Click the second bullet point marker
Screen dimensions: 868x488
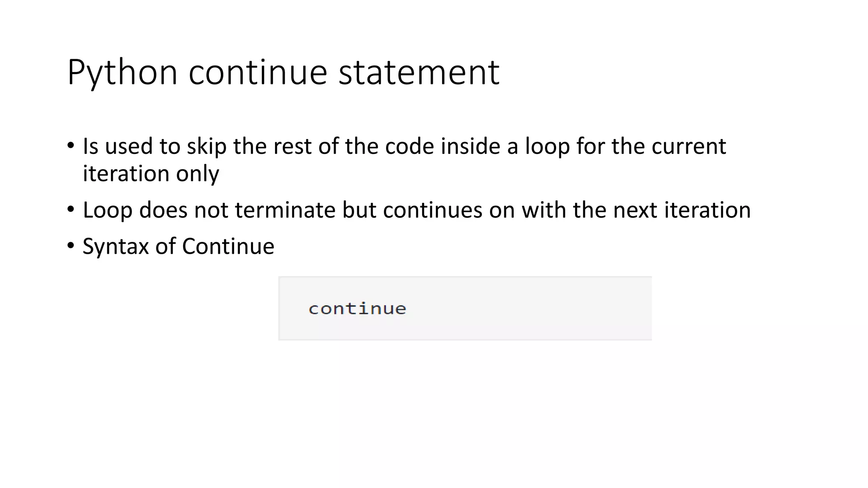[71, 210]
